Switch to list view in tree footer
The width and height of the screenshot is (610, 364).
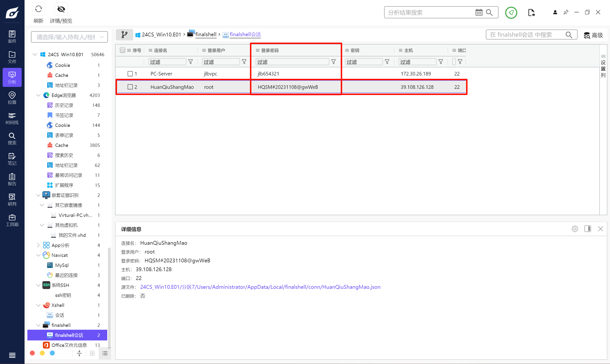click(105, 353)
